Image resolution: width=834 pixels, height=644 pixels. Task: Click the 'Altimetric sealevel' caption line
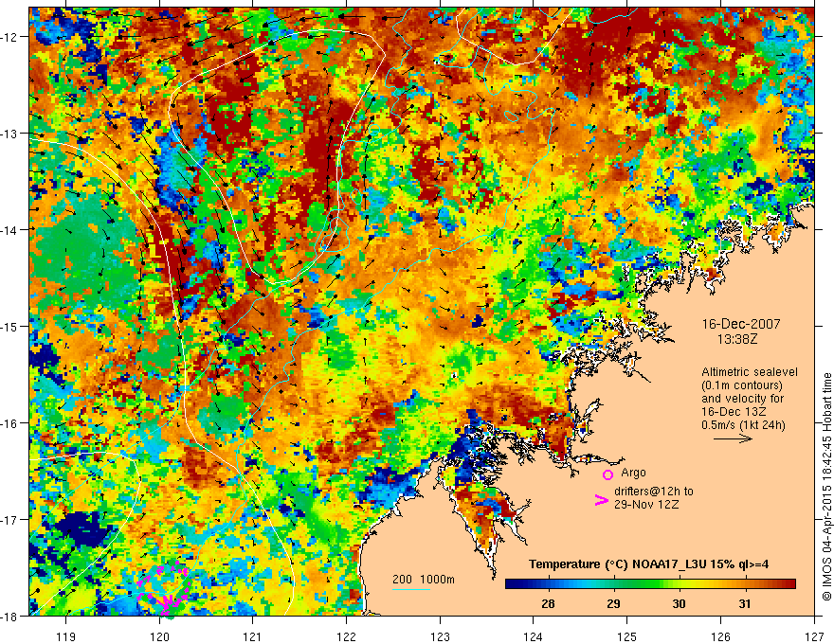(x=750, y=372)
